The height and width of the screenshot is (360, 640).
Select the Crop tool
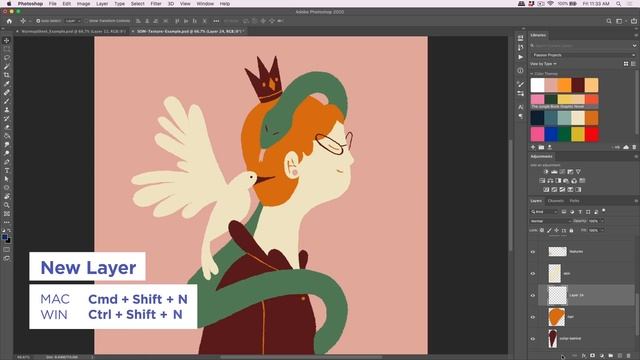click(7, 75)
